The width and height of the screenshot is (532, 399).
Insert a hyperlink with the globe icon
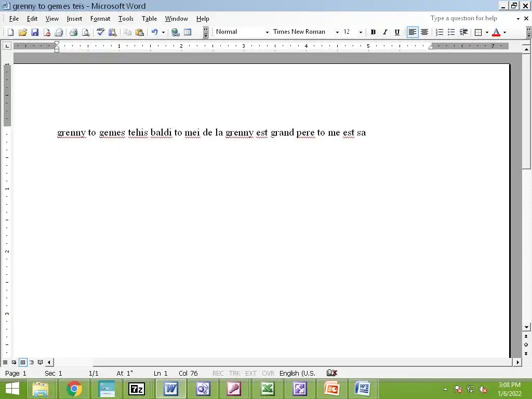point(175,32)
